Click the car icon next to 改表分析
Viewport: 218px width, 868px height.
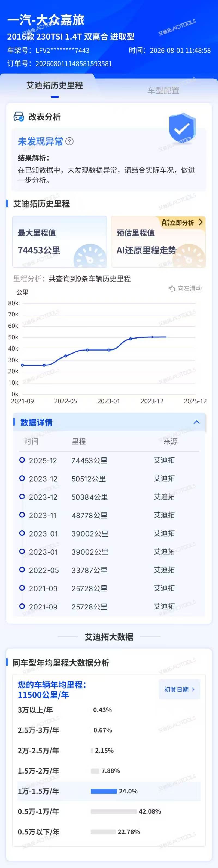click(x=19, y=117)
